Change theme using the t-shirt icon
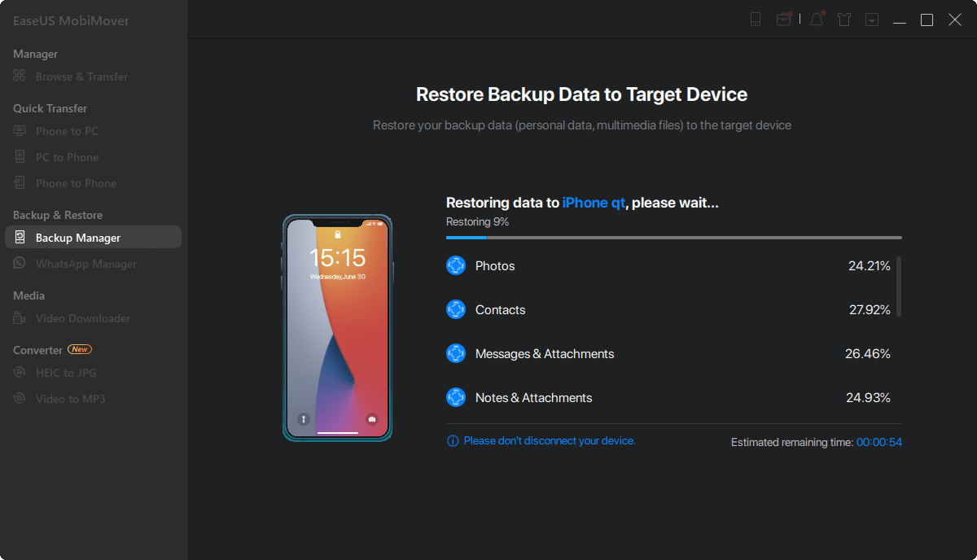Viewport: 977px width, 560px height. [844, 19]
